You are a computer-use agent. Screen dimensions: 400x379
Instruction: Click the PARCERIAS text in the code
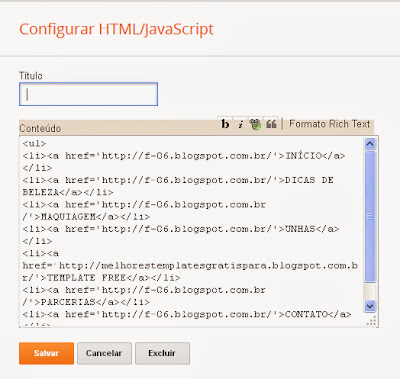click(68, 302)
